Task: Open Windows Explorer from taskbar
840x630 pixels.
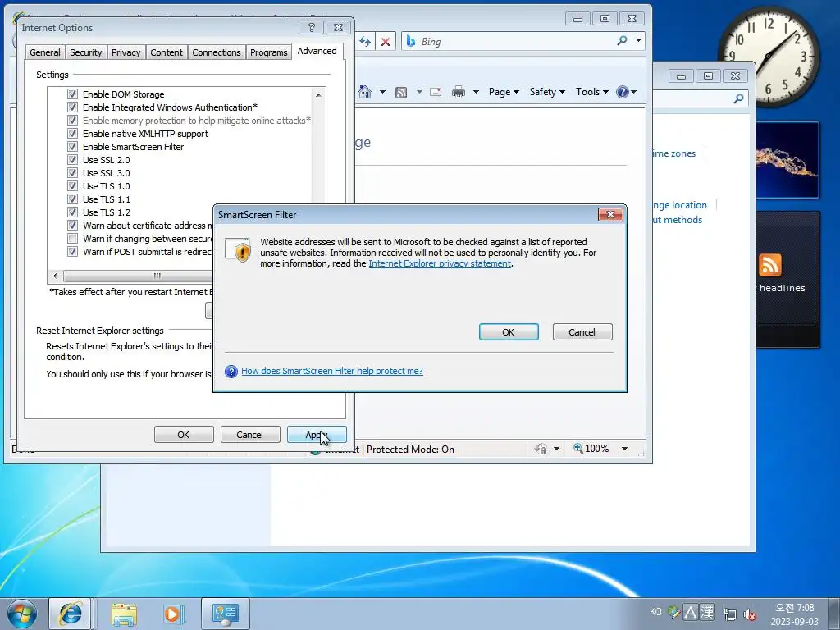Action: (124, 614)
